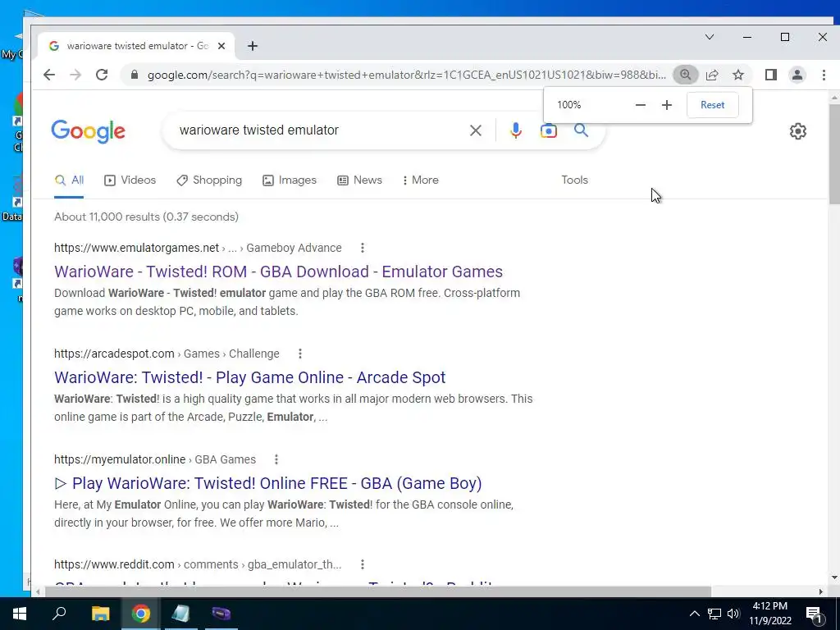This screenshot has height=630, width=840.
Task: Click the address bar URL
Action: pyautogui.click(x=407, y=75)
